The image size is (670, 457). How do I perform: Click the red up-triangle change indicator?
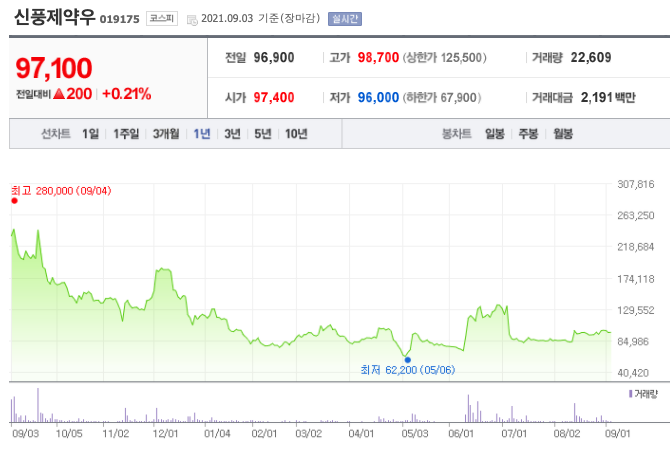[x=59, y=94]
